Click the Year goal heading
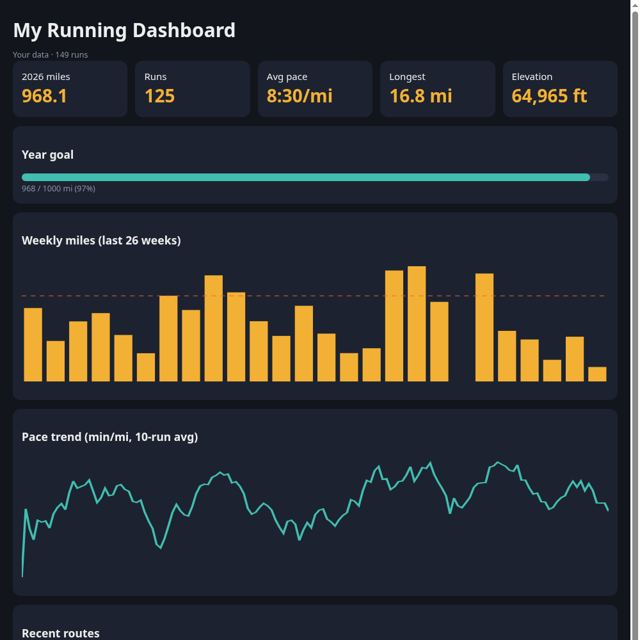640x640 pixels. [48, 155]
